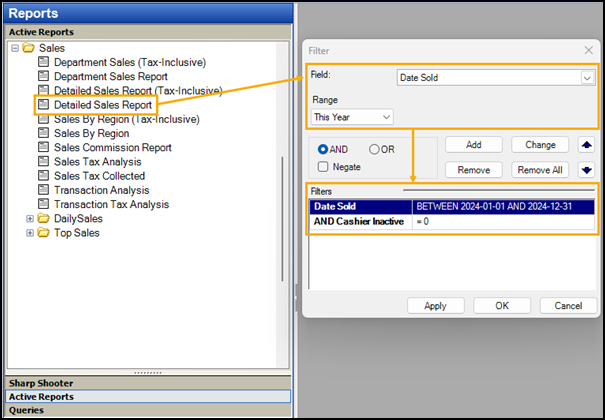The height and width of the screenshot is (420, 605).
Task: Switch to the Sharp Shooter panel
Action: click(148, 383)
